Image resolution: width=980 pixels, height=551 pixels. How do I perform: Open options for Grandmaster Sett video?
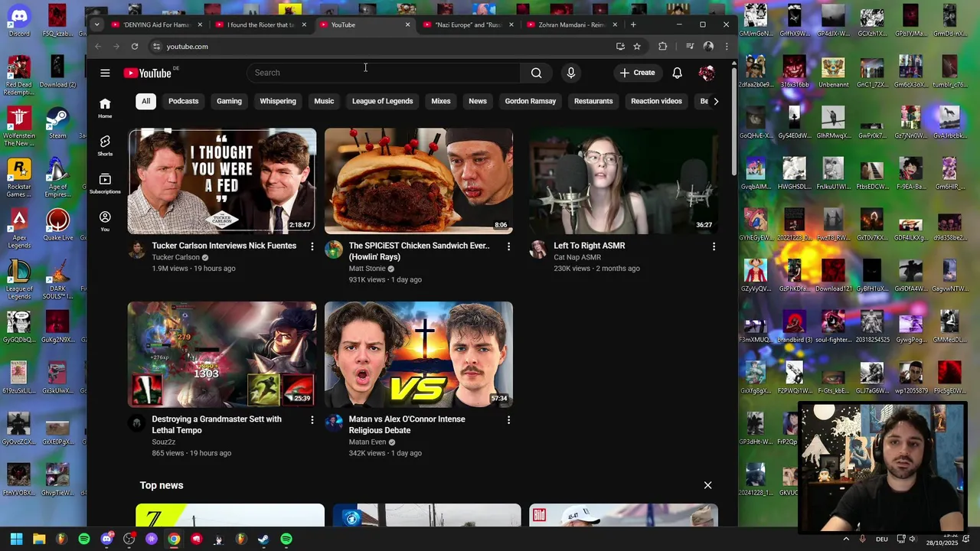tap(312, 420)
